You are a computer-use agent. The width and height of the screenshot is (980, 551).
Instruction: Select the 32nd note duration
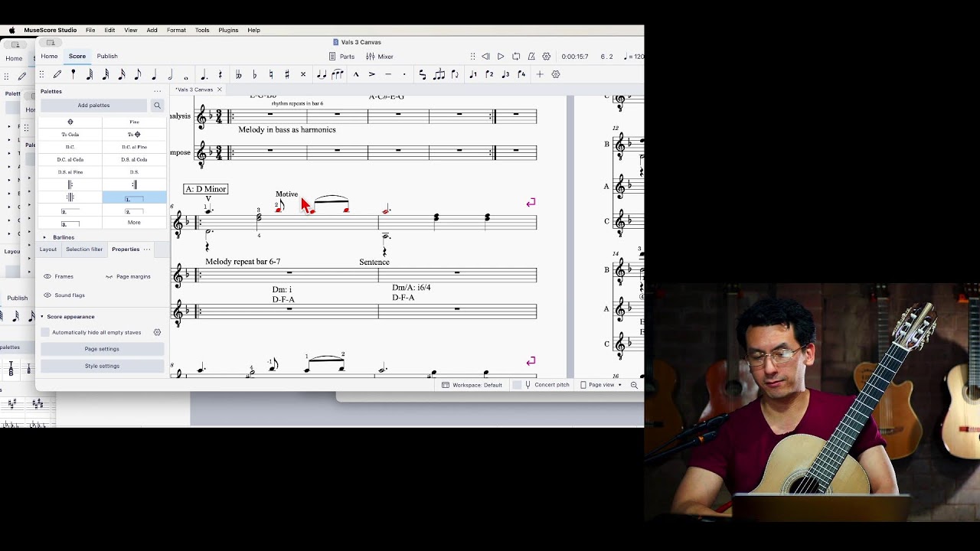[106, 74]
